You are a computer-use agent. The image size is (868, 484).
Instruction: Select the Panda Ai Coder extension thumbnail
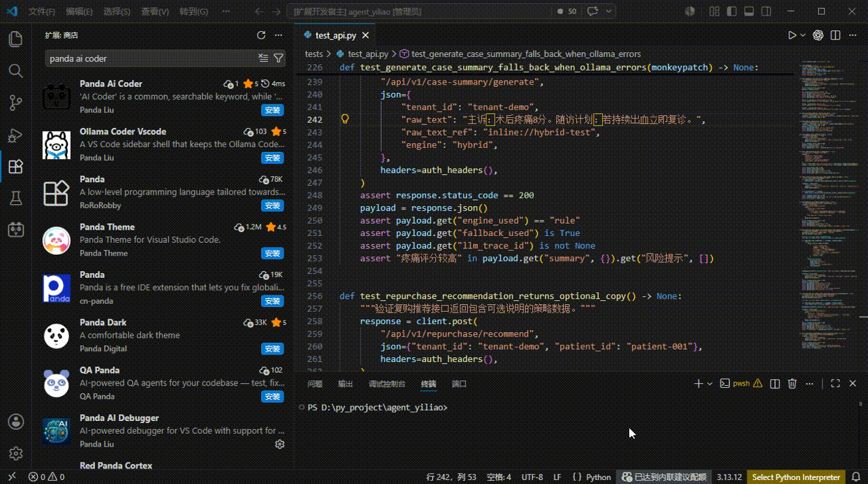click(x=56, y=97)
